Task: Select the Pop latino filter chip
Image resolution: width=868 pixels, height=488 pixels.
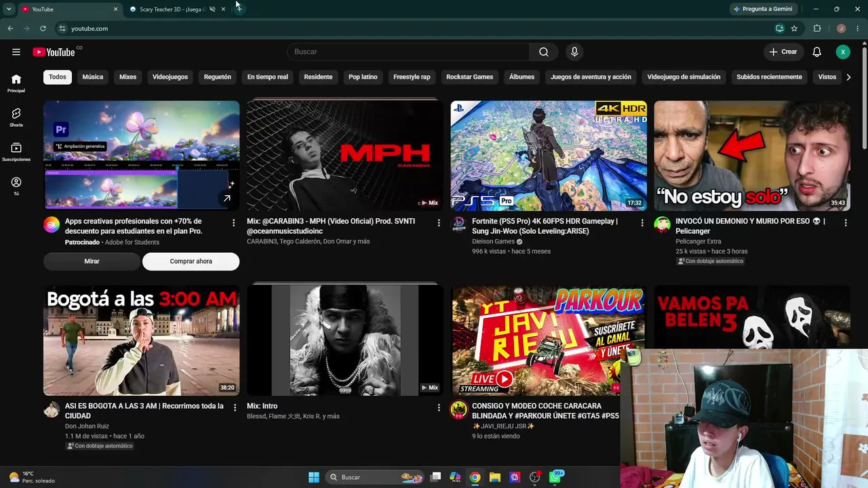Action: pyautogui.click(x=363, y=77)
